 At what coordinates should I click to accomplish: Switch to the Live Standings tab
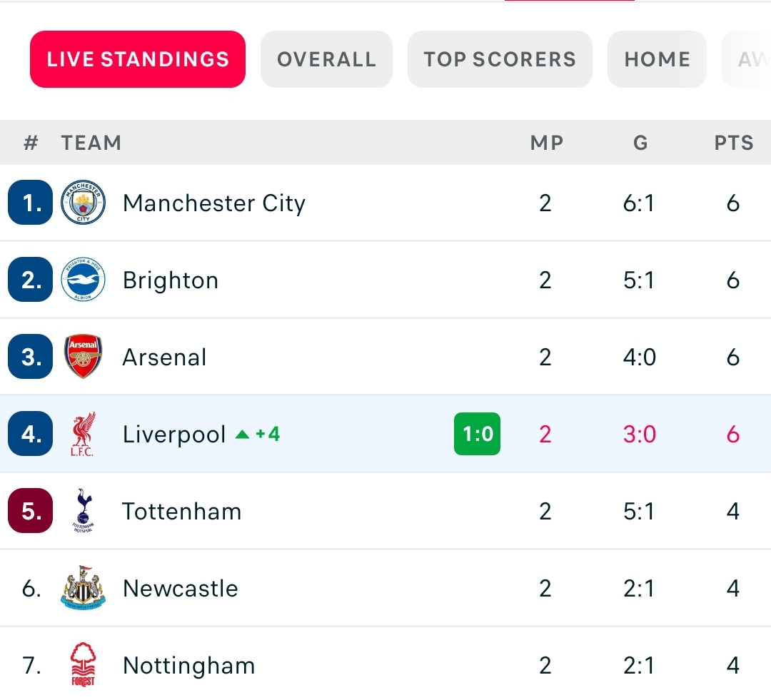pos(138,59)
